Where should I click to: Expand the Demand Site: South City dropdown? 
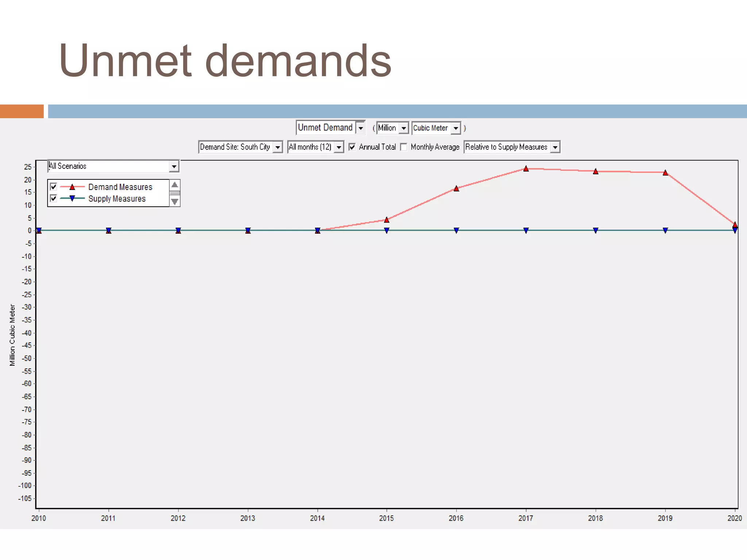(278, 147)
